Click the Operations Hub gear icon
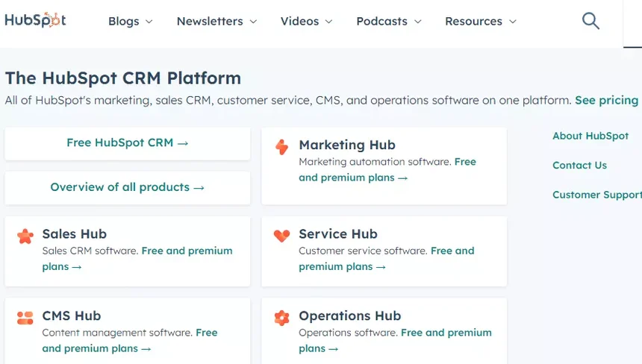The image size is (642, 364). click(x=281, y=318)
